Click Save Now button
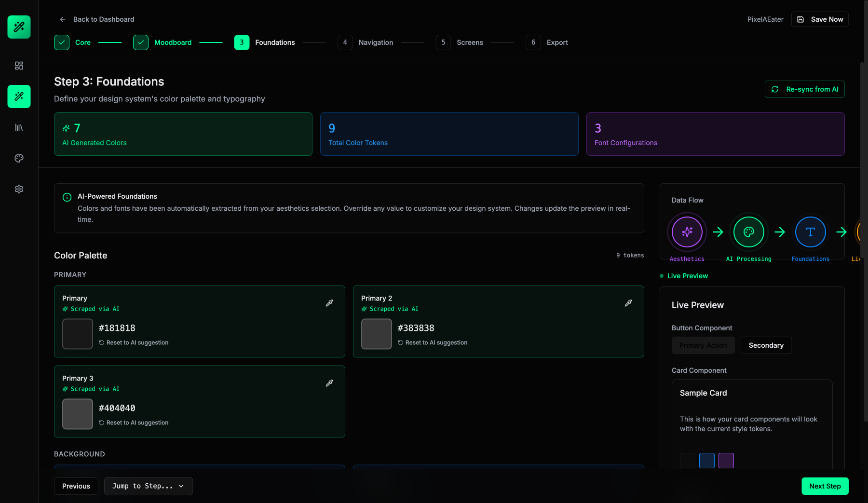The image size is (868, 503). [820, 19]
